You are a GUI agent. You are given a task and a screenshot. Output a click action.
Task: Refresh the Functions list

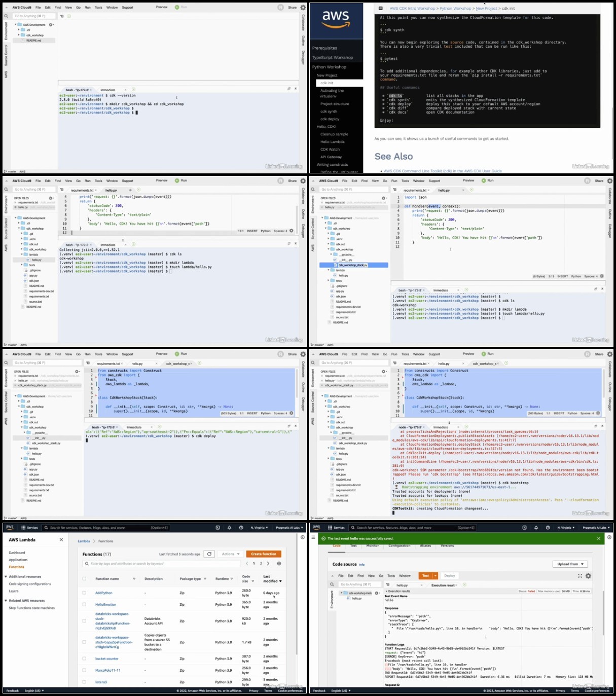pyautogui.click(x=209, y=554)
